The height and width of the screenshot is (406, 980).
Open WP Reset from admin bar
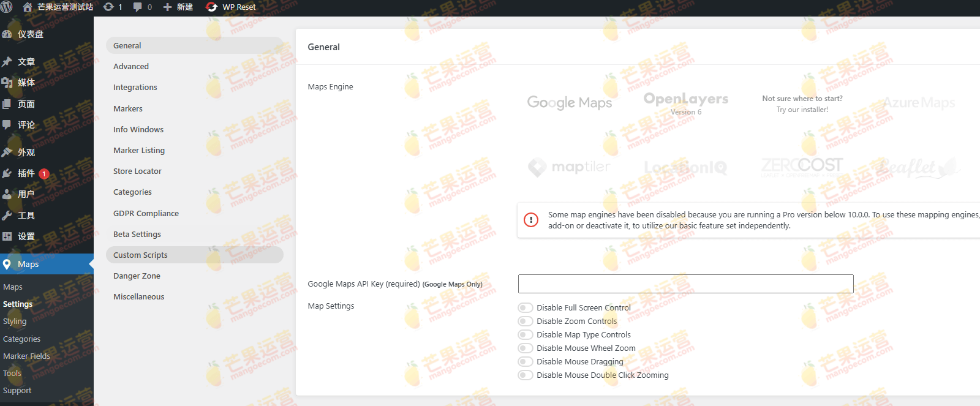pos(231,7)
